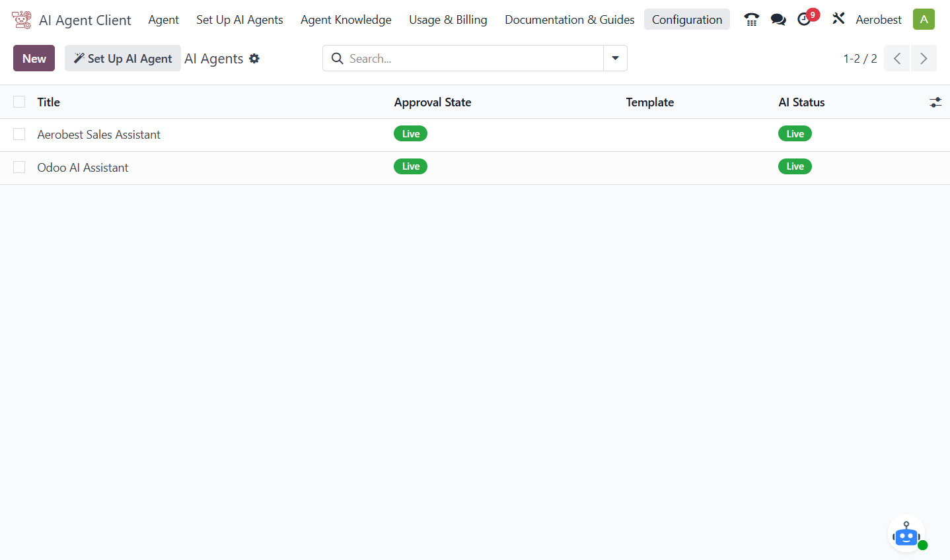Click Odoo AI Assistant's AI Status Live badge
Viewport: 950px width, 560px height.
coord(795,166)
